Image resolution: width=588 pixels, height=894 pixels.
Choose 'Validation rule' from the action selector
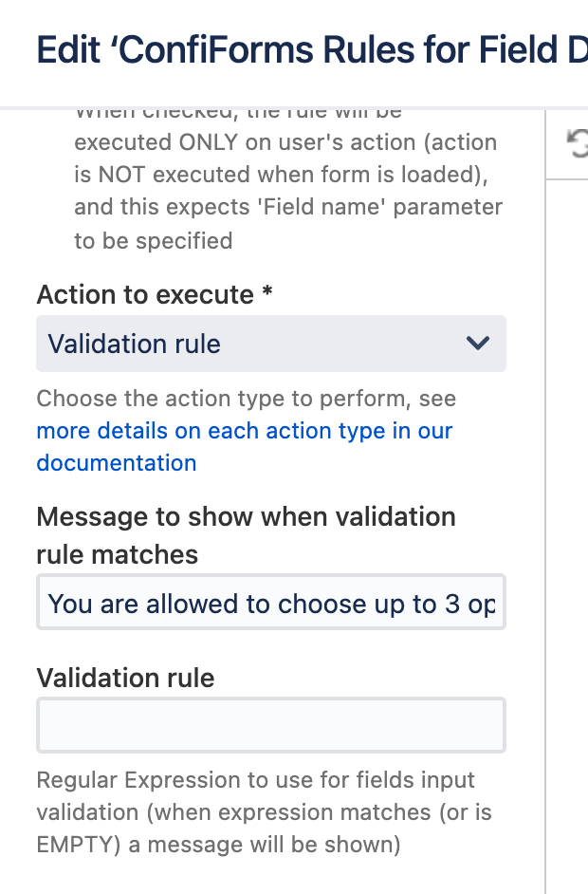[271, 344]
